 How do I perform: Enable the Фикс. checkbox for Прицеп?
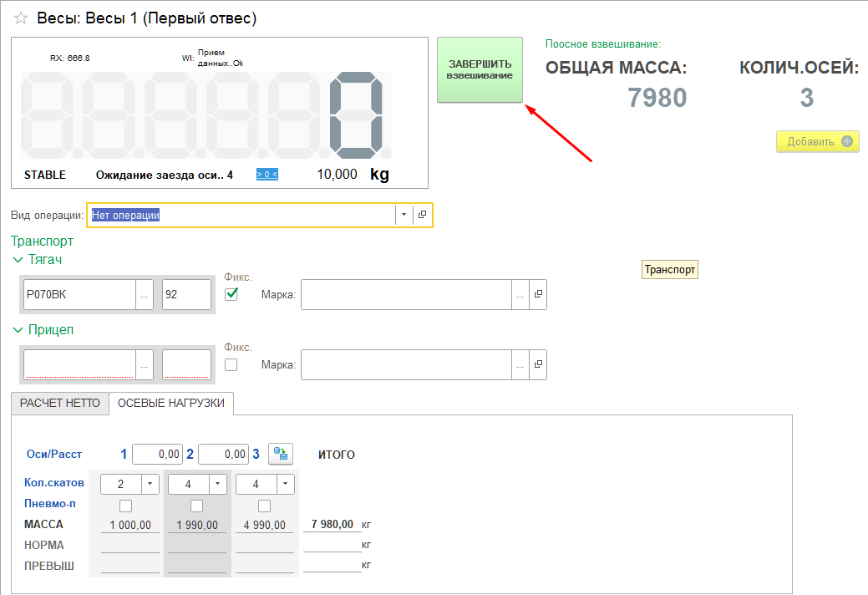click(231, 364)
